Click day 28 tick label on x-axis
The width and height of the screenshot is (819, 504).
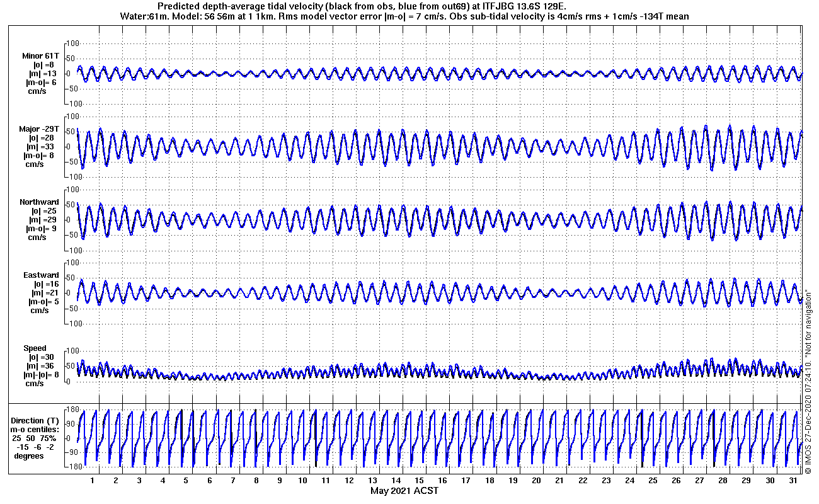pyautogui.click(x=723, y=480)
